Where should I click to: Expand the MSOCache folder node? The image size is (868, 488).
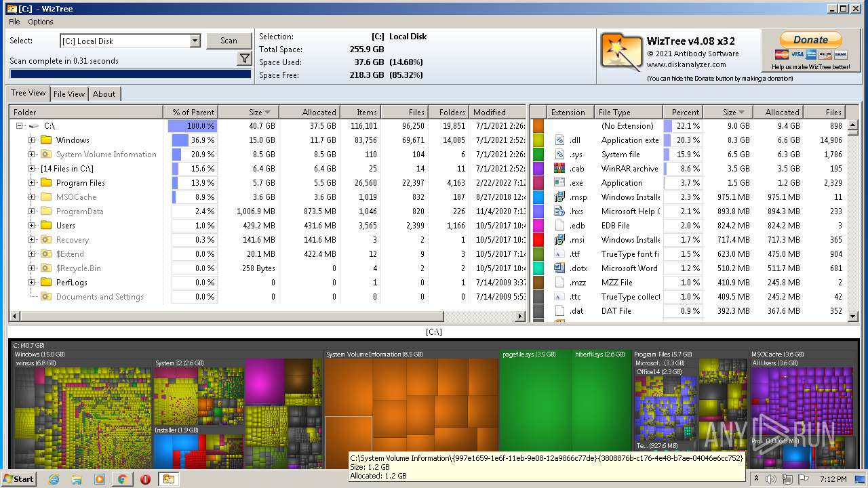32,197
